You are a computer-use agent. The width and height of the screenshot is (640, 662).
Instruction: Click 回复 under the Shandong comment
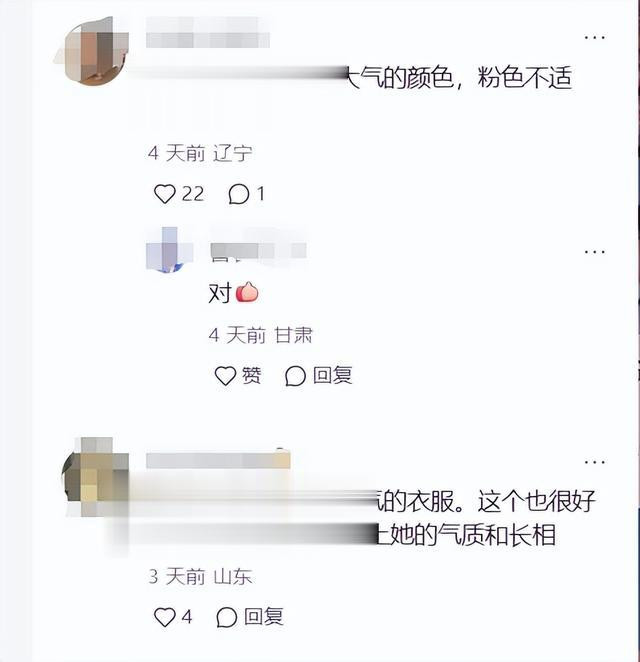(x=263, y=617)
